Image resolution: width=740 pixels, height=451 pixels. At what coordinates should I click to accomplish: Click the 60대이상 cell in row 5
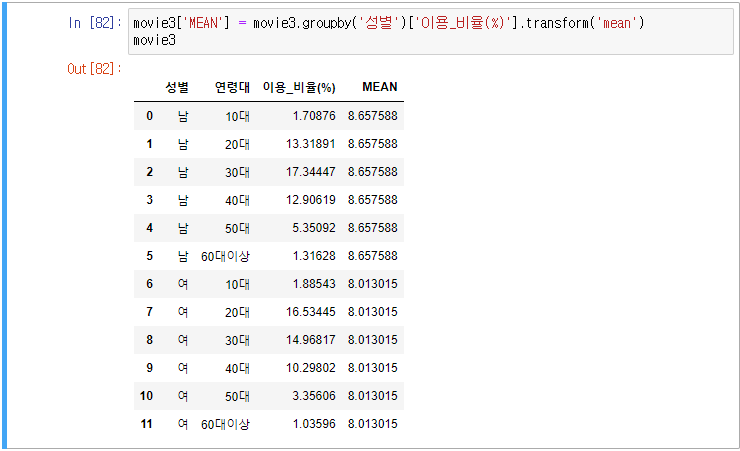click(225, 256)
